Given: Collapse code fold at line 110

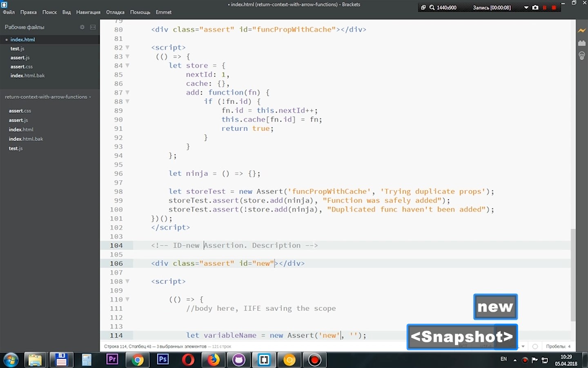Looking at the screenshot, I should pos(127,299).
